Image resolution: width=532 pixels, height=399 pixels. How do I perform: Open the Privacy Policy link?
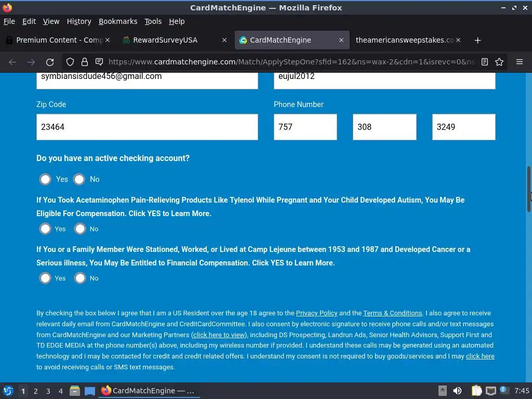(x=316, y=313)
